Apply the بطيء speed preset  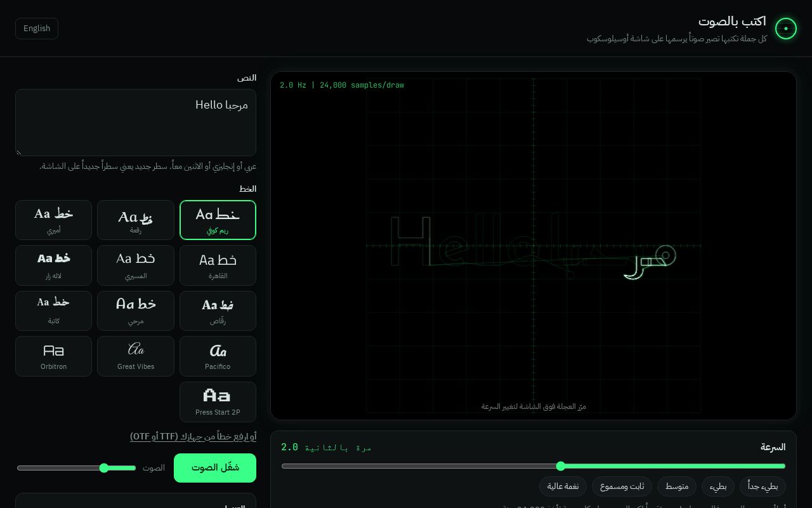pos(718,487)
